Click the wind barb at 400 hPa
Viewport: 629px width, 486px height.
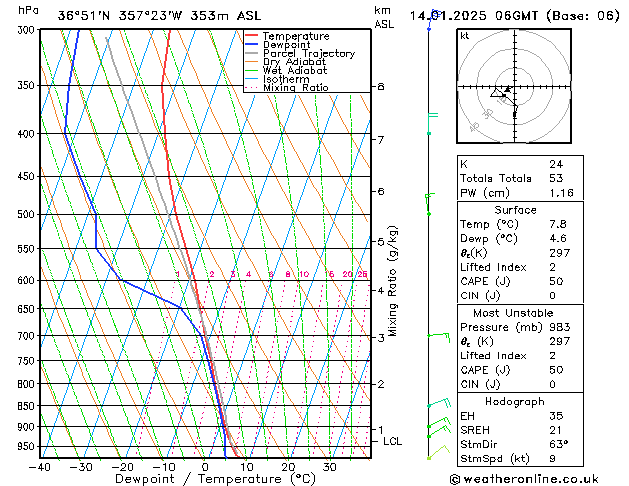(432, 124)
